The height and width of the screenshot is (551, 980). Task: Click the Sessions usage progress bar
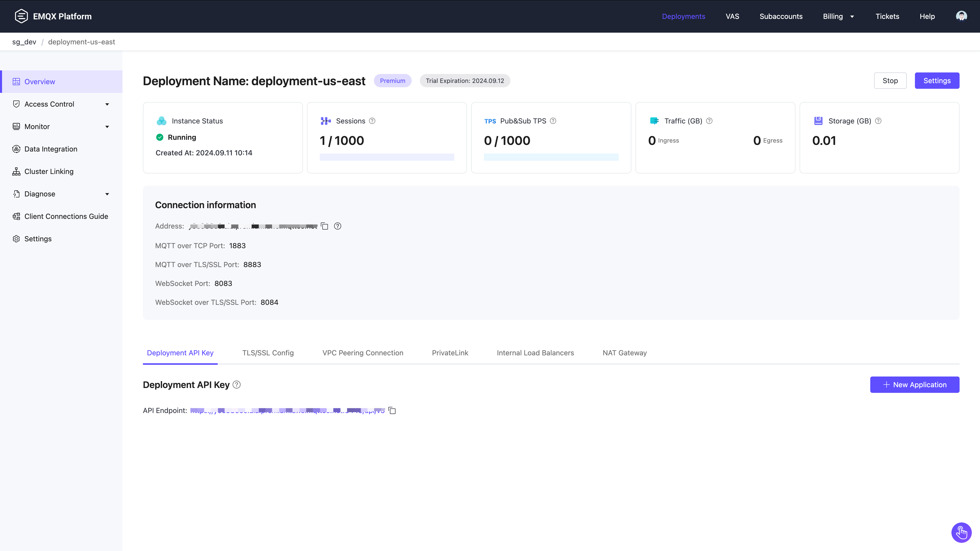387,157
